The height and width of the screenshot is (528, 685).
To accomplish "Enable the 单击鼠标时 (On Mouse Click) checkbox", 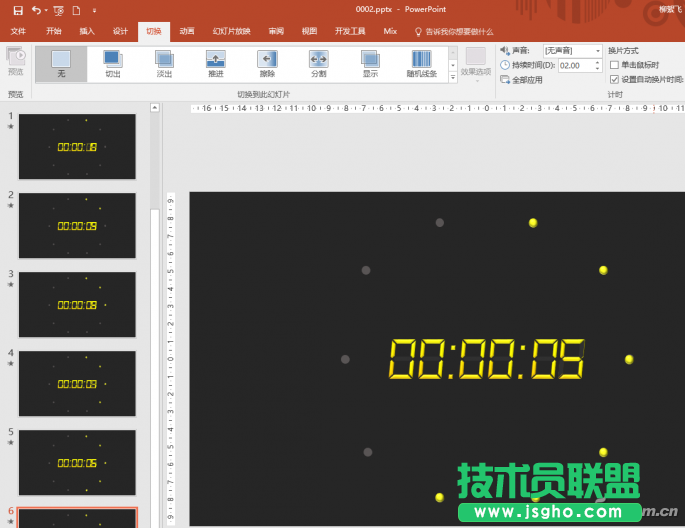I will pos(614,65).
